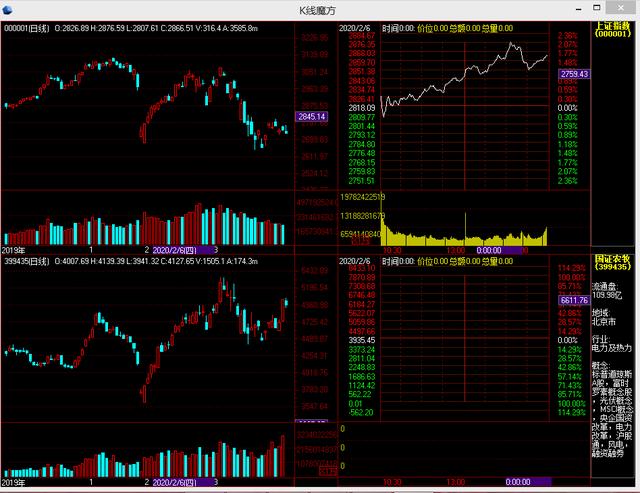Click the K线魔方 app icon in title bar
Screen dimensions: 640x493
[7, 9]
